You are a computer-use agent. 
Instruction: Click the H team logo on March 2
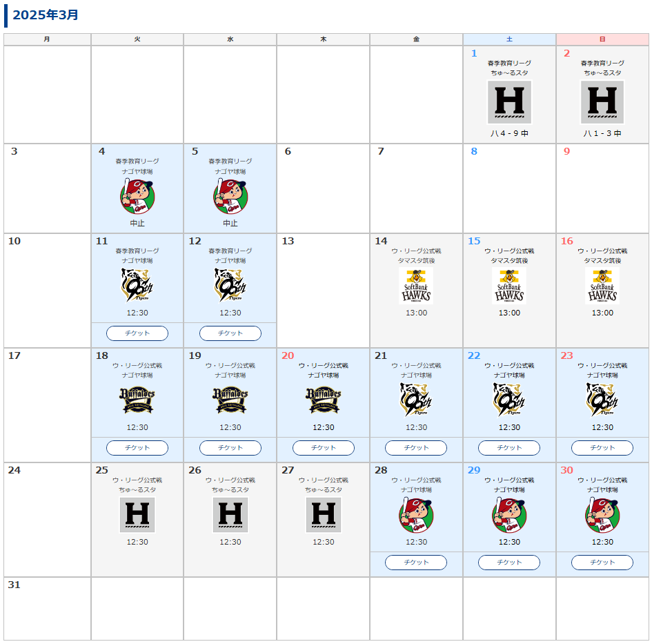602,102
